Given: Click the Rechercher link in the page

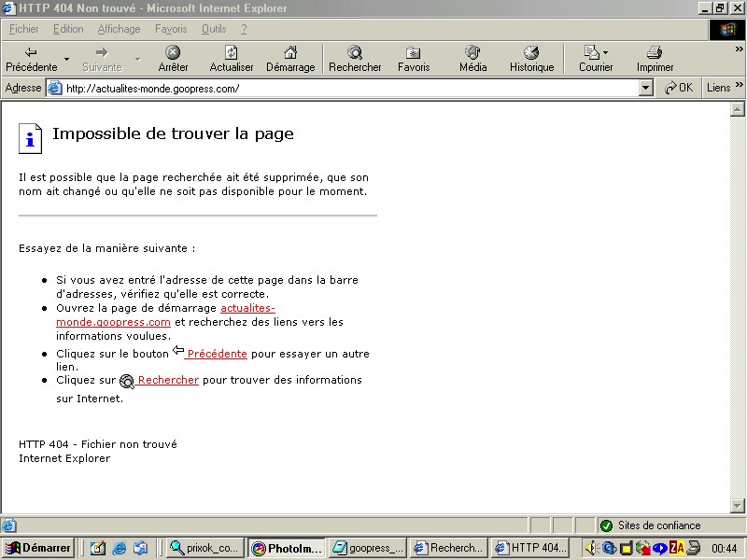Looking at the screenshot, I should [167, 380].
